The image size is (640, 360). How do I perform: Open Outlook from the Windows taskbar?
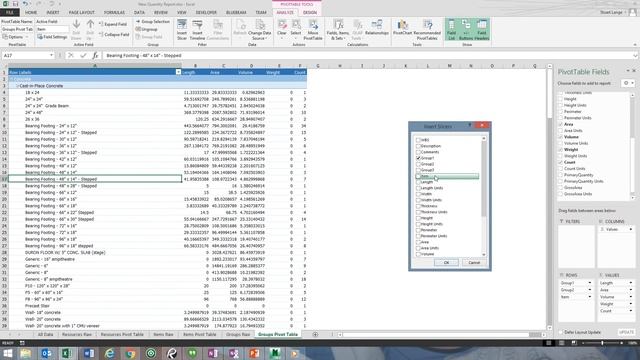[x=46, y=353]
